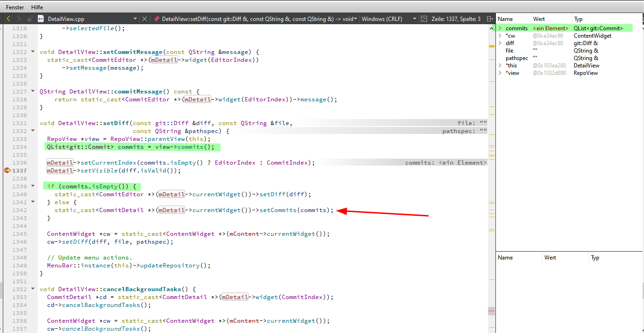
Task: Go back to previous editor location
Action: point(8,19)
